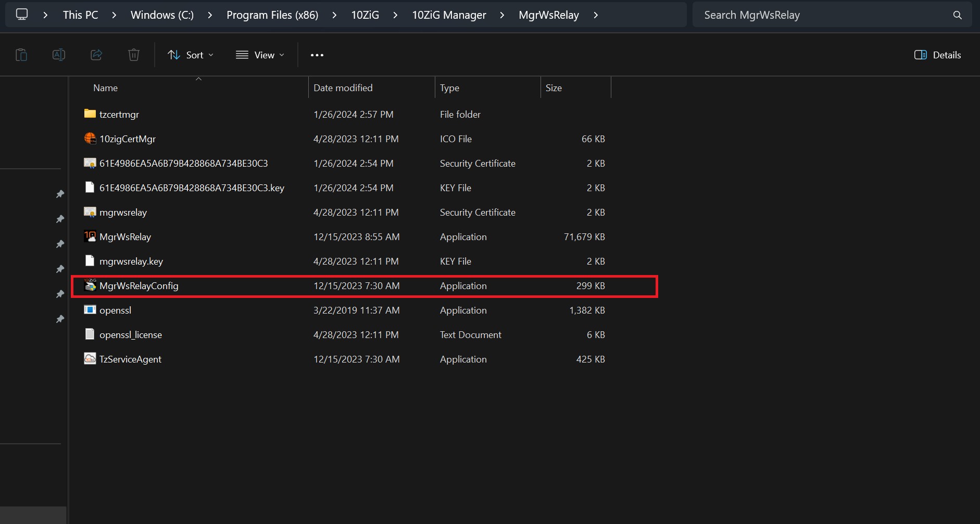Click the Delete trash can icon
The height and width of the screenshot is (524, 980).
pyautogui.click(x=134, y=55)
